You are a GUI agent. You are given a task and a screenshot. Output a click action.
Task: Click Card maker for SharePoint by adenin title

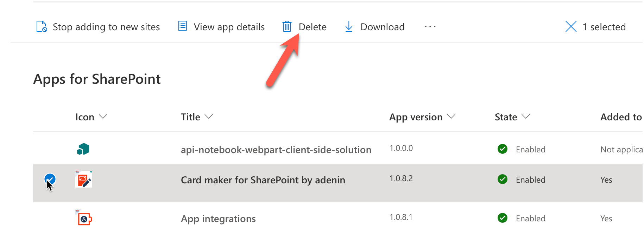coord(263,180)
